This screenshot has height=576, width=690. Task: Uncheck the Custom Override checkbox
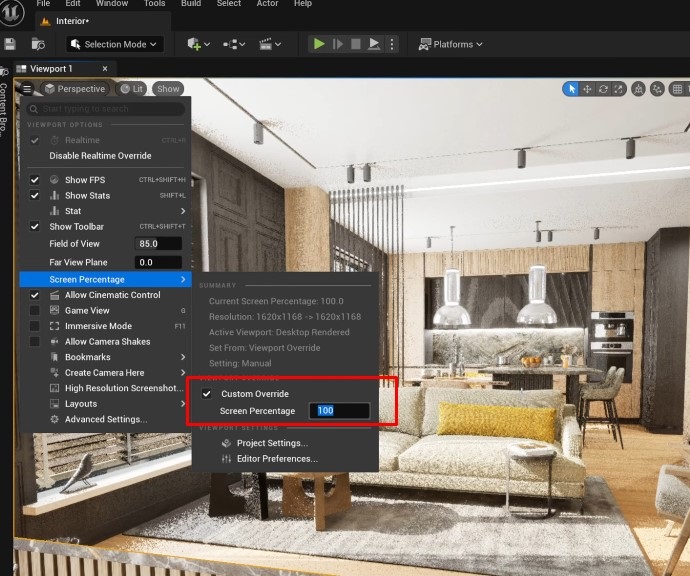point(207,394)
